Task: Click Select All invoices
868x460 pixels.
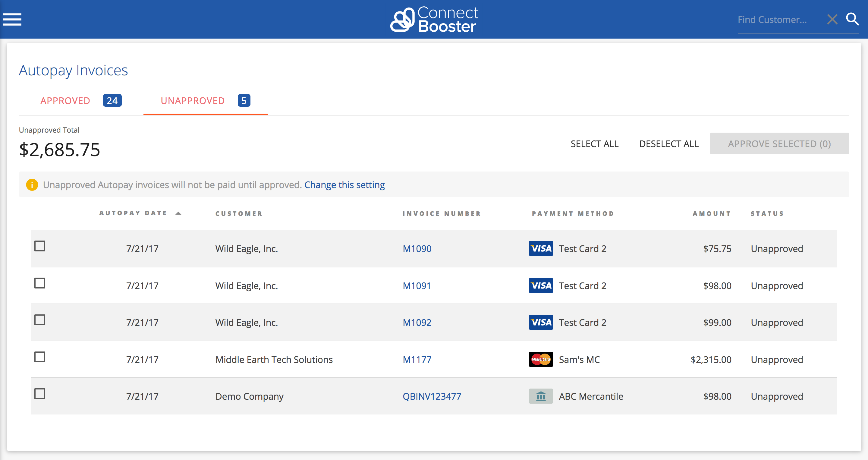Action: [x=594, y=144]
